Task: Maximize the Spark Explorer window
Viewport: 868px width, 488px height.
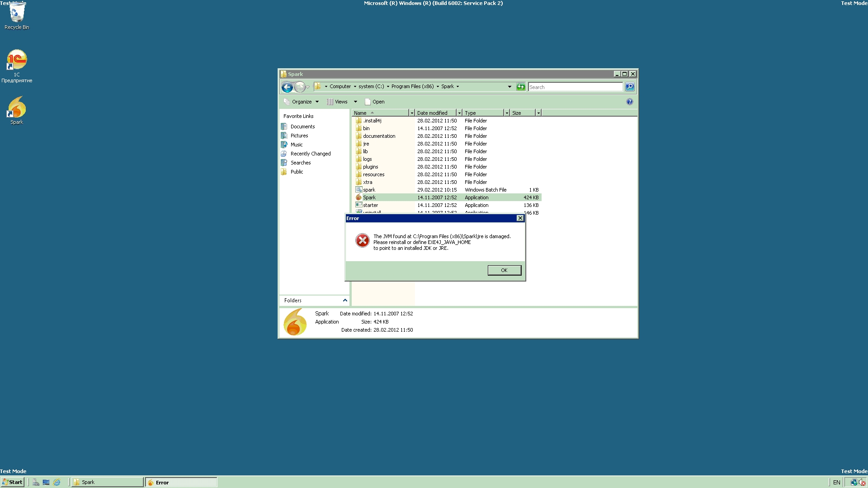Action: [625, 74]
